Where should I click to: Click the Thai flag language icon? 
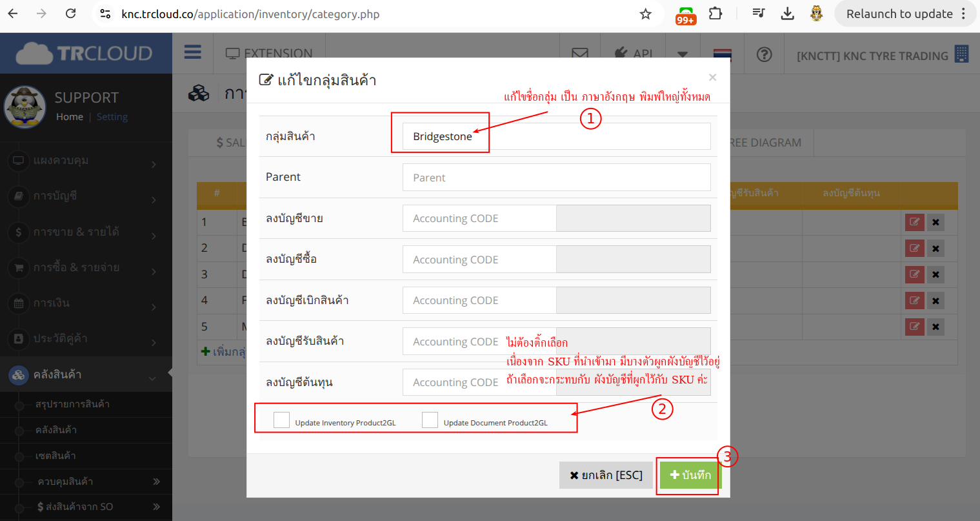tap(722, 54)
